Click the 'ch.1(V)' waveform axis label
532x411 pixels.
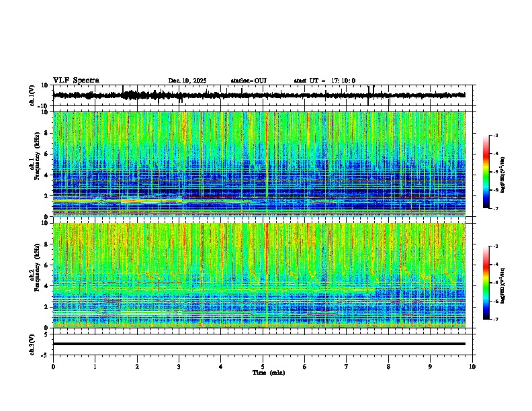(x=32, y=95)
